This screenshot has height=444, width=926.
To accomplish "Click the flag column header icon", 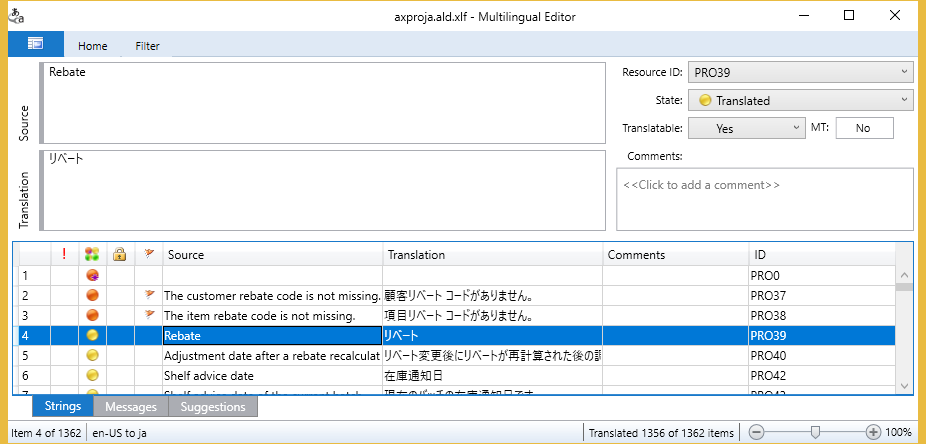I will pos(149,255).
